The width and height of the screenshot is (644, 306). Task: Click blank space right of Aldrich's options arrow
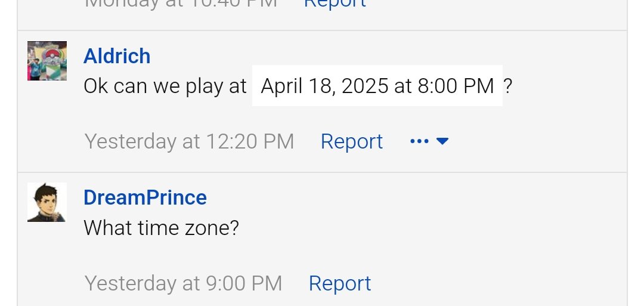(534, 141)
